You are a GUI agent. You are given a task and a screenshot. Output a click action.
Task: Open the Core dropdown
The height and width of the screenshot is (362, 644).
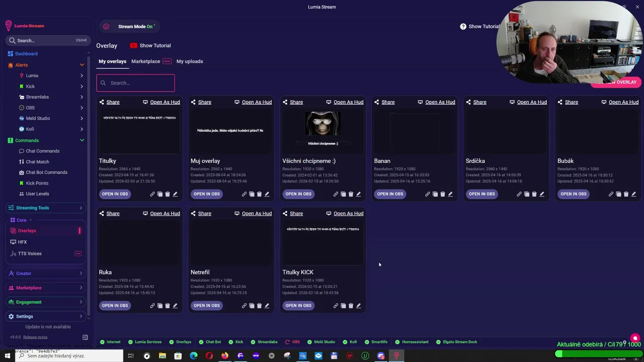(21, 220)
